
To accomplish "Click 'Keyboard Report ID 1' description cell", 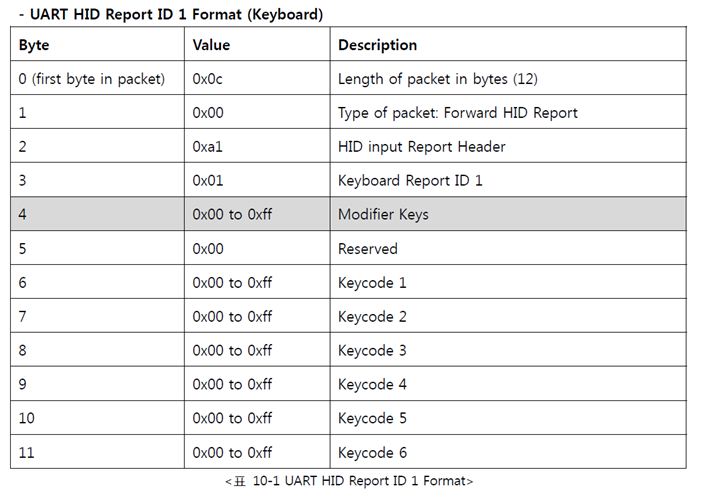I will (x=508, y=180).
